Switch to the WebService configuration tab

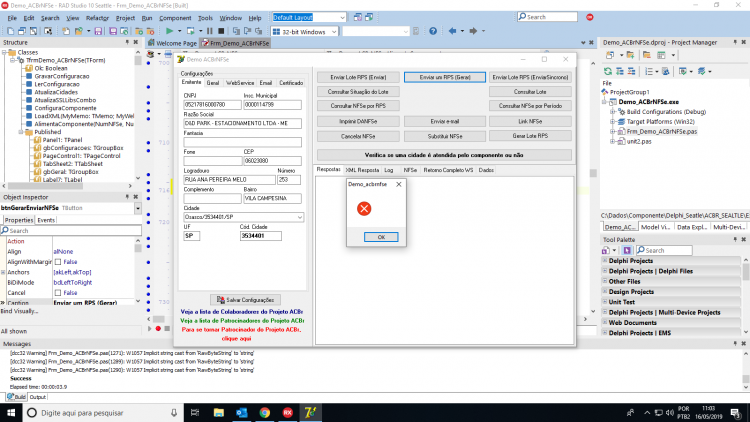click(x=240, y=83)
